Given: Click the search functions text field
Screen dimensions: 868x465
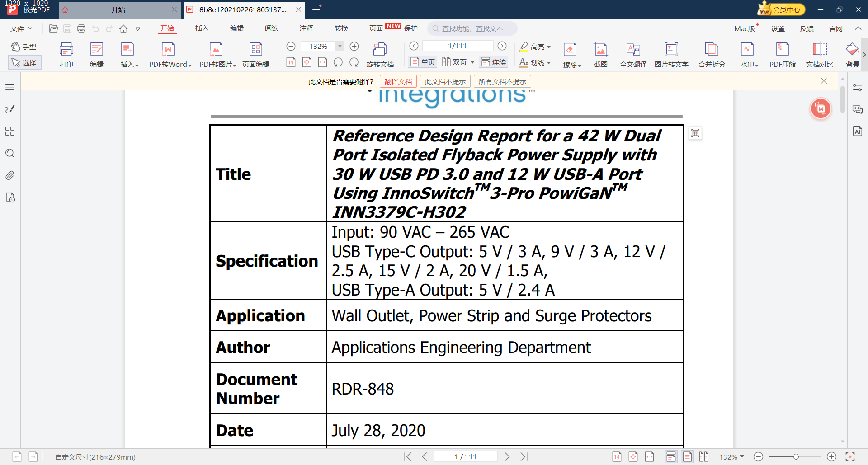Looking at the screenshot, I should [472, 28].
